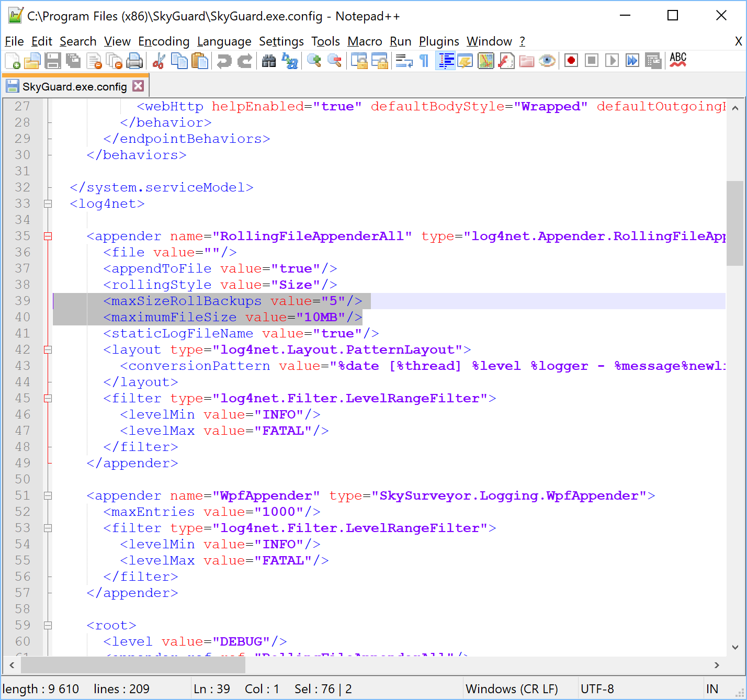The height and width of the screenshot is (700, 747).
Task: Collapse the root block at line 59
Action: pyautogui.click(x=48, y=625)
